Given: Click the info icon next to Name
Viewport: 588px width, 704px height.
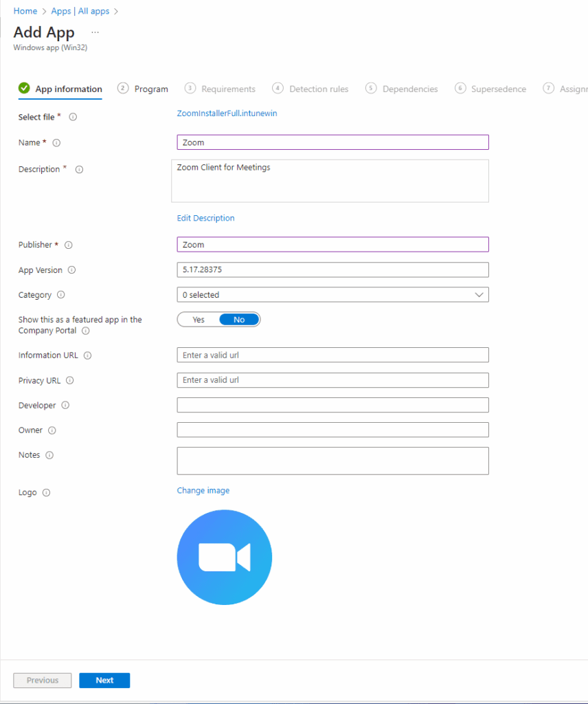Looking at the screenshot, I should pyautogui.click(x=55, y=143).
